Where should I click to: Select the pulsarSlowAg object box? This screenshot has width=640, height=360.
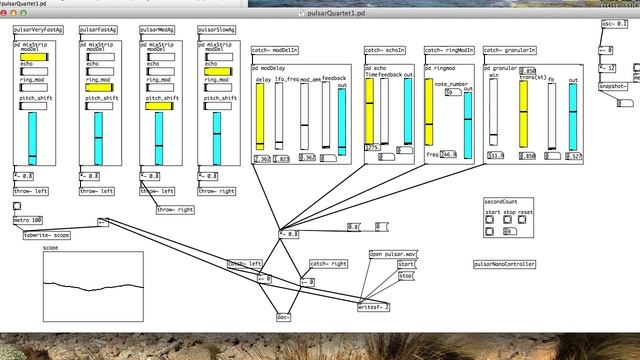216,30
